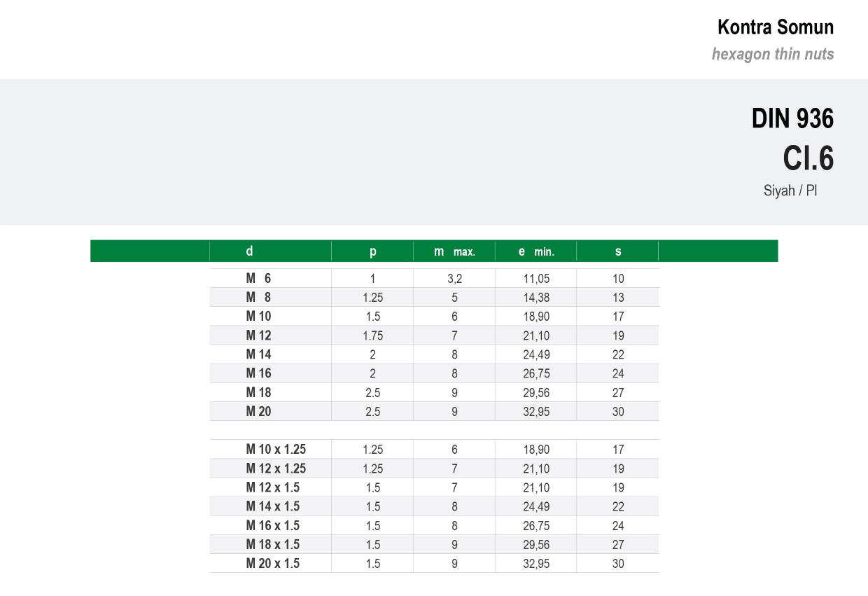This screenshot has height=596, width=868.
Task: Click the DIN 936 heading
Action: (x=792, y=118)
